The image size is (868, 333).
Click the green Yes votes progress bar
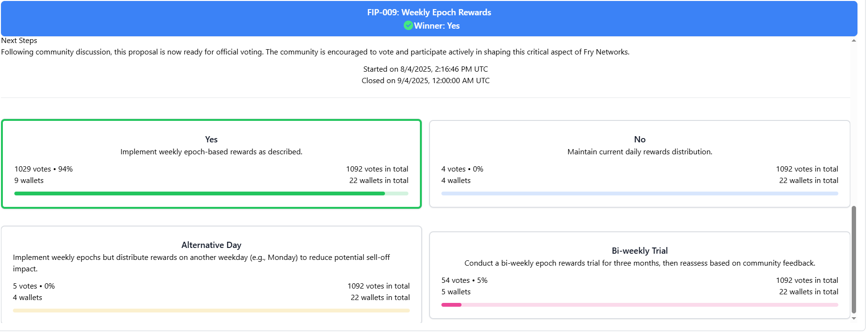[211, 193]
